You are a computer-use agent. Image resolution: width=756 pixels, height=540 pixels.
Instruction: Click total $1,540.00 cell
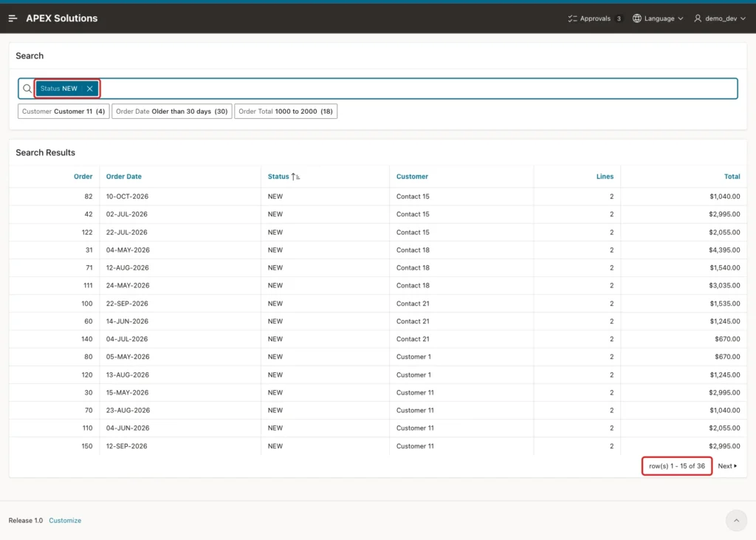pos(725,268)
